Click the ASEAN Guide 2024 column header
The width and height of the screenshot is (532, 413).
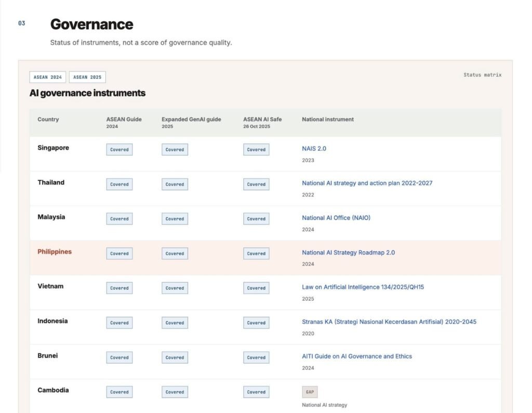click(x=124, y=123)
